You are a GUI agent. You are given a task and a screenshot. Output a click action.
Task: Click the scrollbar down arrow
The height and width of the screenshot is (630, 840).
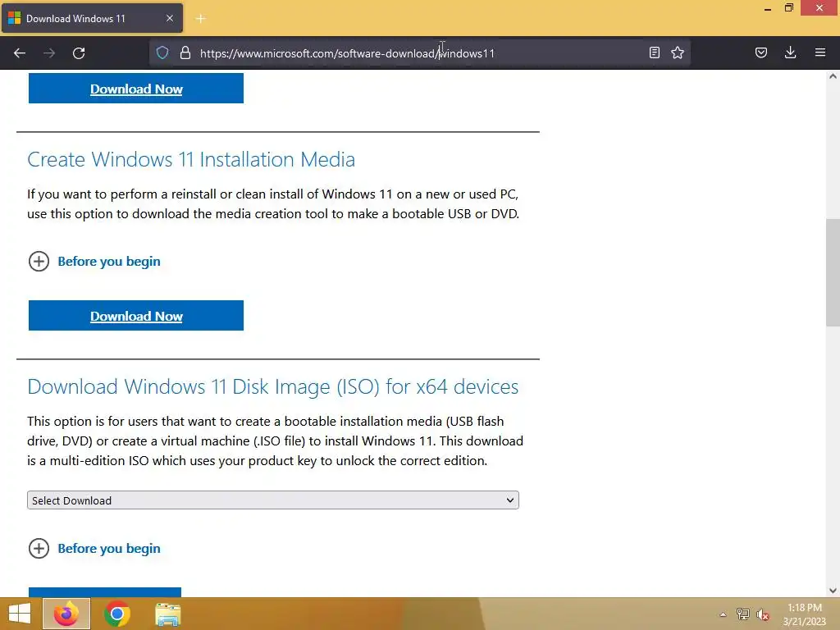pos(833,591)
